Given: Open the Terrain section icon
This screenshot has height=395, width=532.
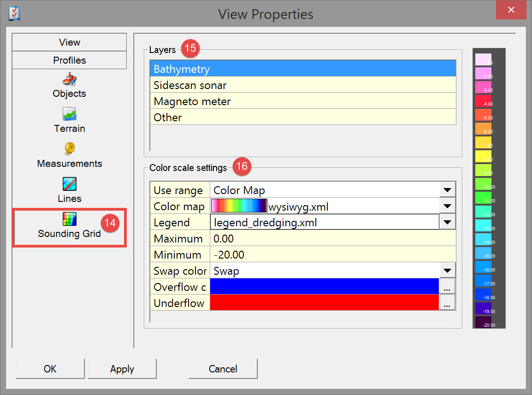Looking at the screenshot, I should point(70,114).
